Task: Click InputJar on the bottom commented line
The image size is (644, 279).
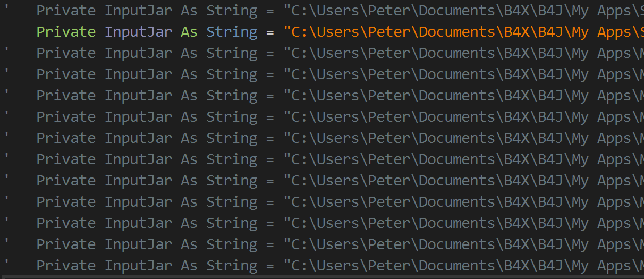Action: click(x=138, y=266)
